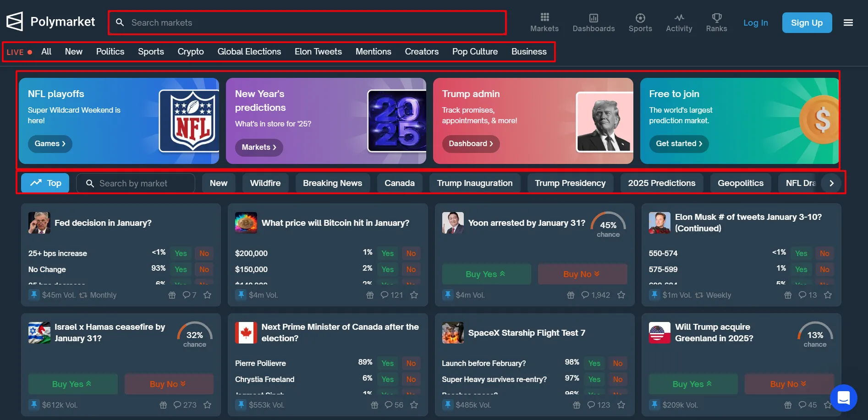Screen dimensions: 868x420
Task: Click Yes for No Change in Fed decision
Action: tap(181, 269)
